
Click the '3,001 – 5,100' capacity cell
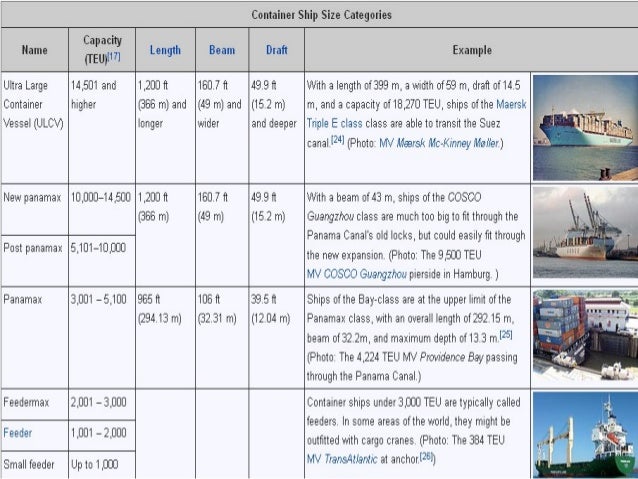tap(102, 337)
